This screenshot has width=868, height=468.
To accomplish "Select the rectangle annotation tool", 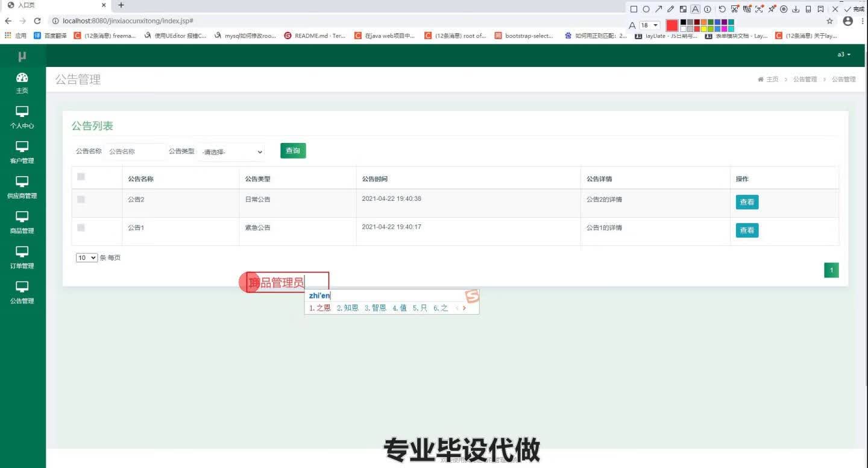I will 634,9.
